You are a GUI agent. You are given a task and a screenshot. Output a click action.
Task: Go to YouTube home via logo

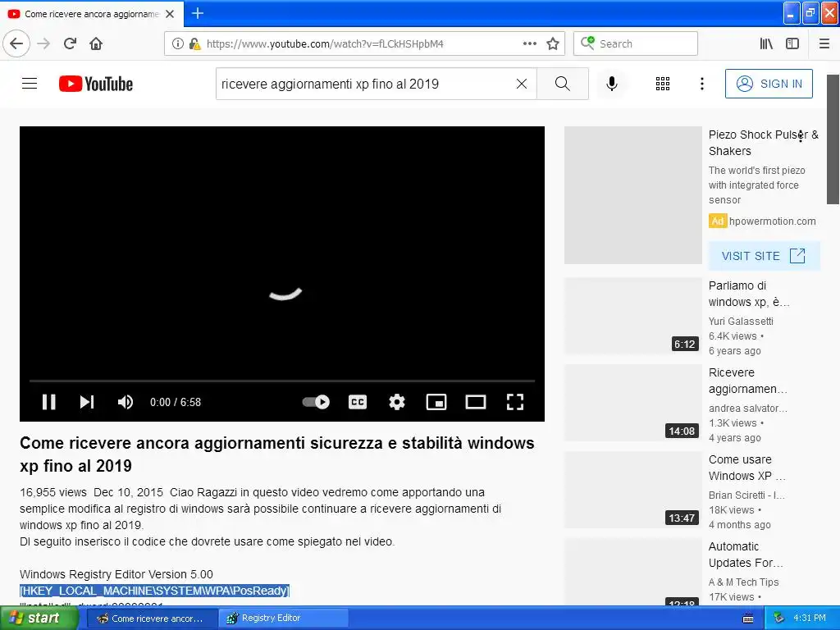pyautogui.click(x=96, y=84)
